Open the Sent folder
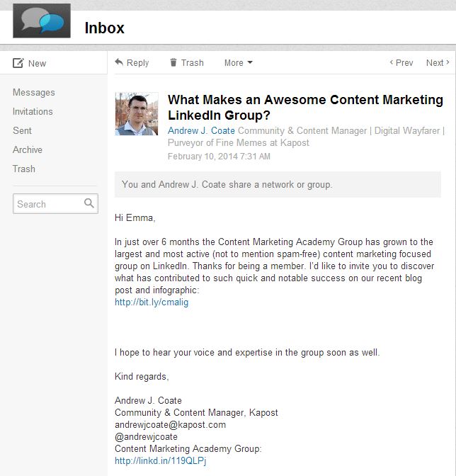The width and height of the screenshot is (456, 476). 22,130
